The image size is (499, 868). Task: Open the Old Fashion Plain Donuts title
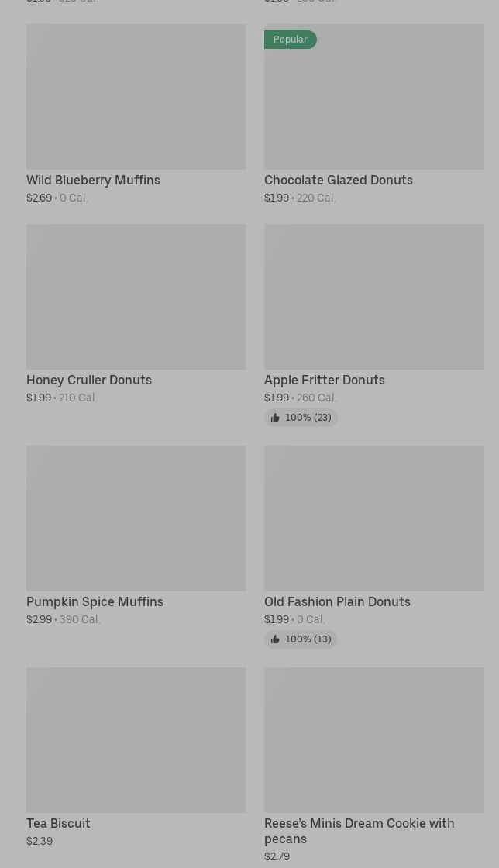pyautogui.click(x=337, y=601)
